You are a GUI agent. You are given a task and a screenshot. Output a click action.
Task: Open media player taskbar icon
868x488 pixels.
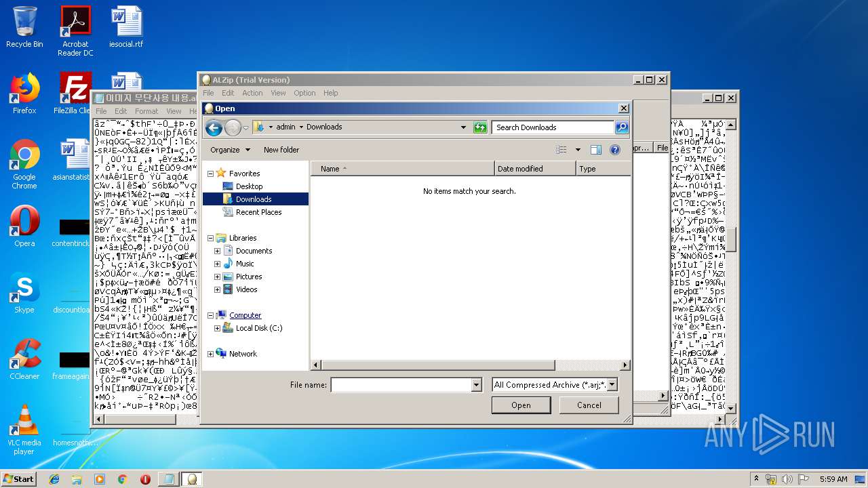click(99, 479)
